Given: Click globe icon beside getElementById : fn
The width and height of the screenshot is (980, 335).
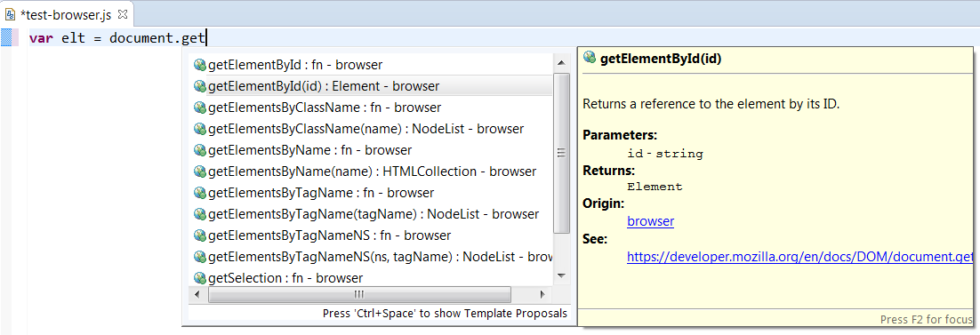Looking at the screenshot, I should point(200,64).
